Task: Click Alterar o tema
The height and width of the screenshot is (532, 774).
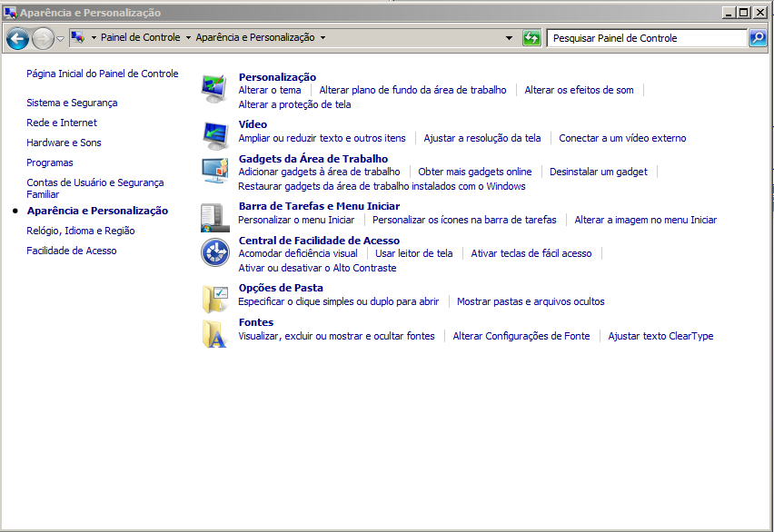Action: pos(270,90)
